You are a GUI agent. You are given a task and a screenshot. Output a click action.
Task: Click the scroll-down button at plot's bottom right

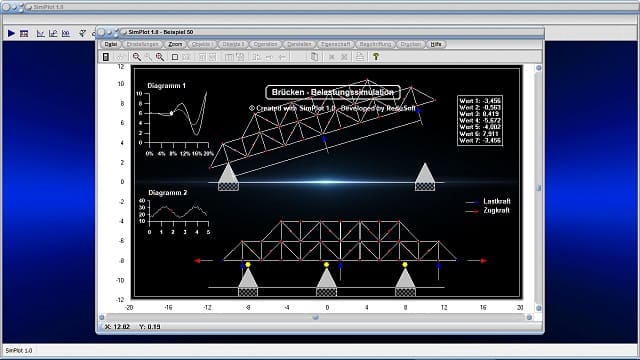[538, 308]
